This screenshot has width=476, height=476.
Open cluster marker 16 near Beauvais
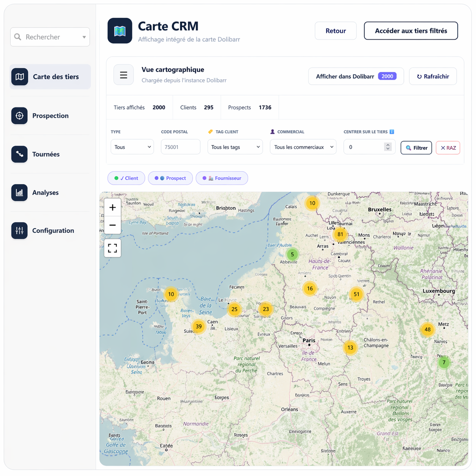(310, 288)
